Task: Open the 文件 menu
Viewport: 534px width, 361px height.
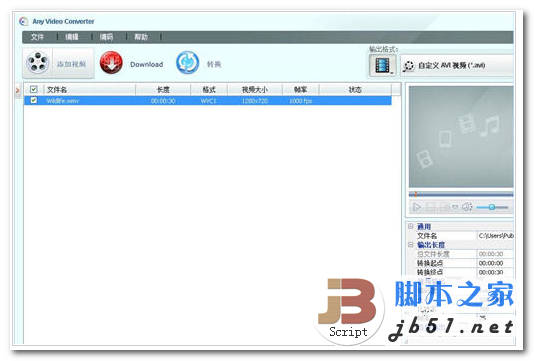Action: 37,37
